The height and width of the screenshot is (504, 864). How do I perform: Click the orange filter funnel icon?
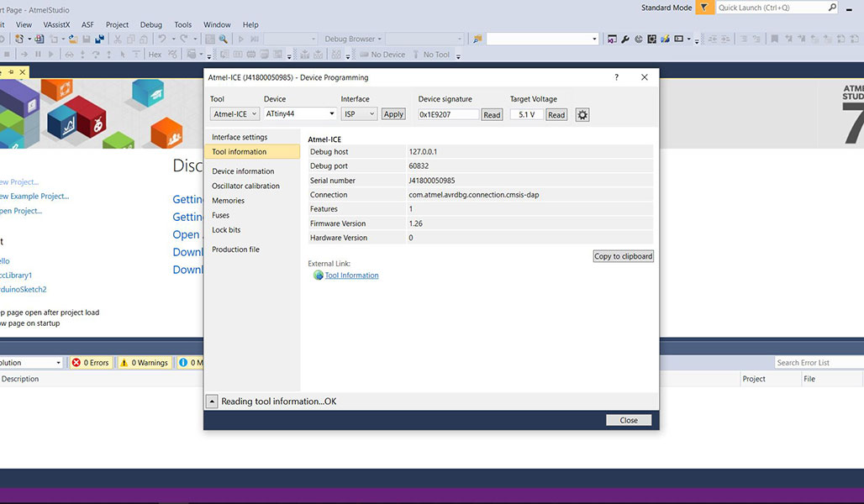[x=704, y=8]
